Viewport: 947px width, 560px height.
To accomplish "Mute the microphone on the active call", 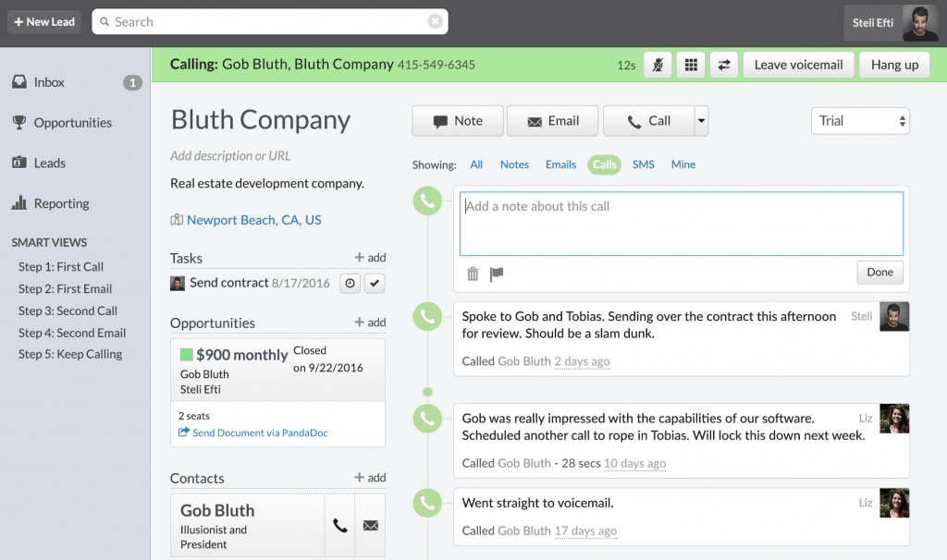I will (658, 65).
